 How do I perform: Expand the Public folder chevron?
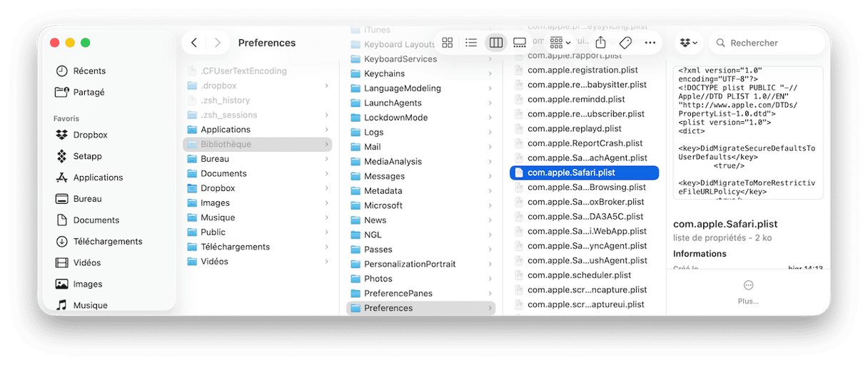click(x=326, y=232)
